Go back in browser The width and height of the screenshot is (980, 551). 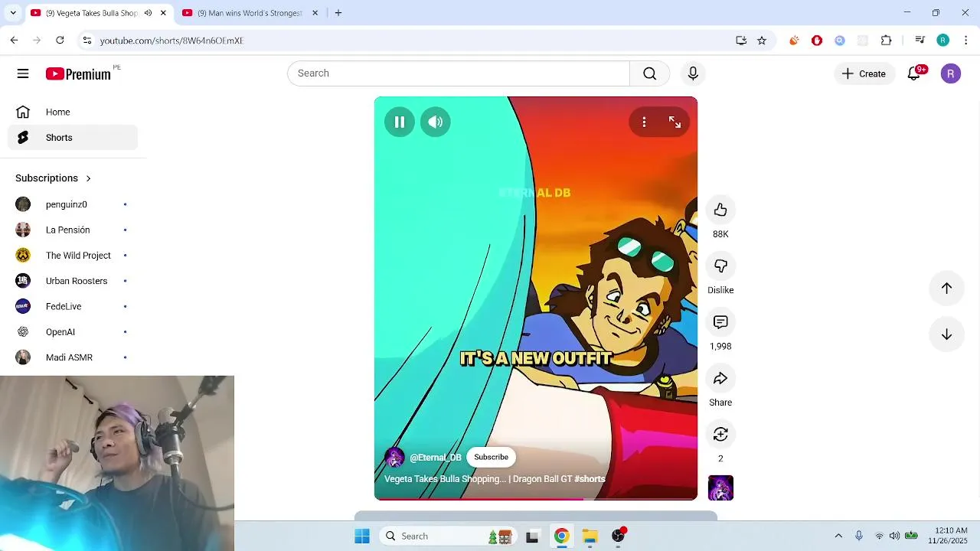(x=14, y=41)
